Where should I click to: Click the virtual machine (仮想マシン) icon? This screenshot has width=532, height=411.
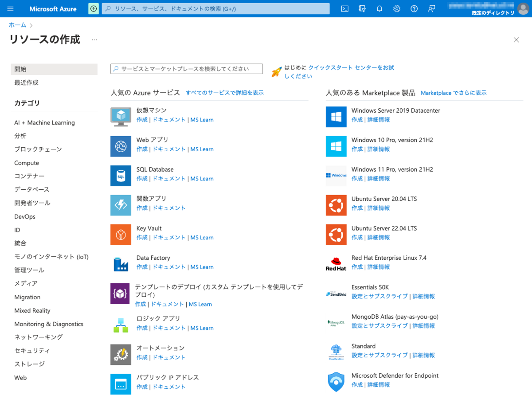point(121,117)
